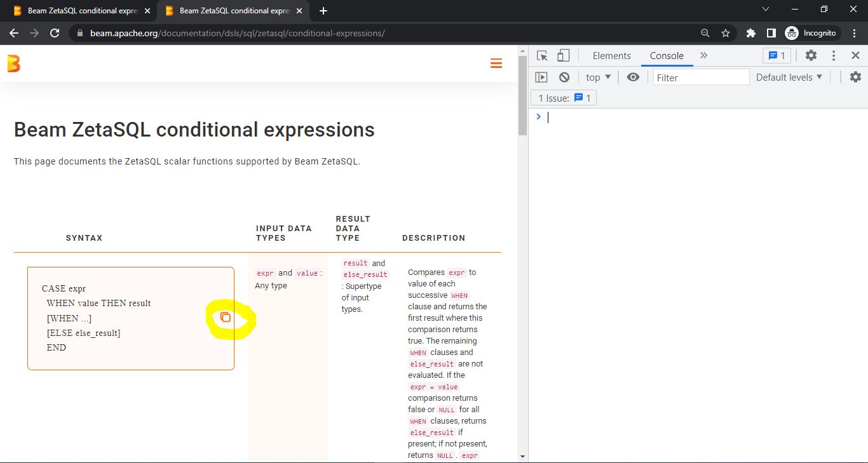Go back to previous page

click(x=14, y=33)
